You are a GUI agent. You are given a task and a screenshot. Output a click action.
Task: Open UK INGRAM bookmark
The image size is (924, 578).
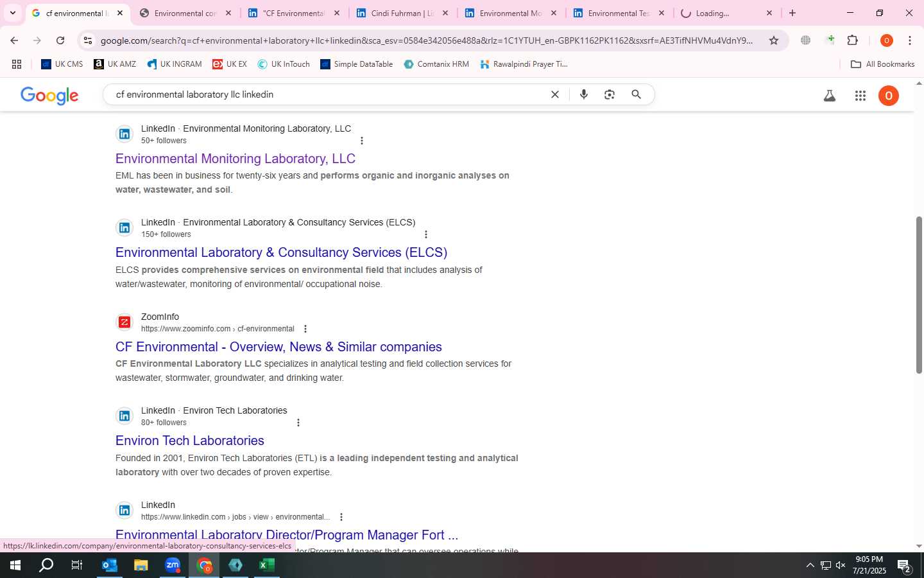[x=174, y=64]
